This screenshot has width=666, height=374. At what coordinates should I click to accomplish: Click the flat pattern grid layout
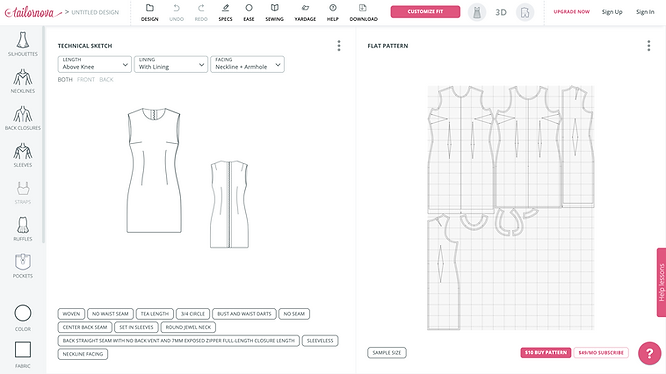point(510,208)
